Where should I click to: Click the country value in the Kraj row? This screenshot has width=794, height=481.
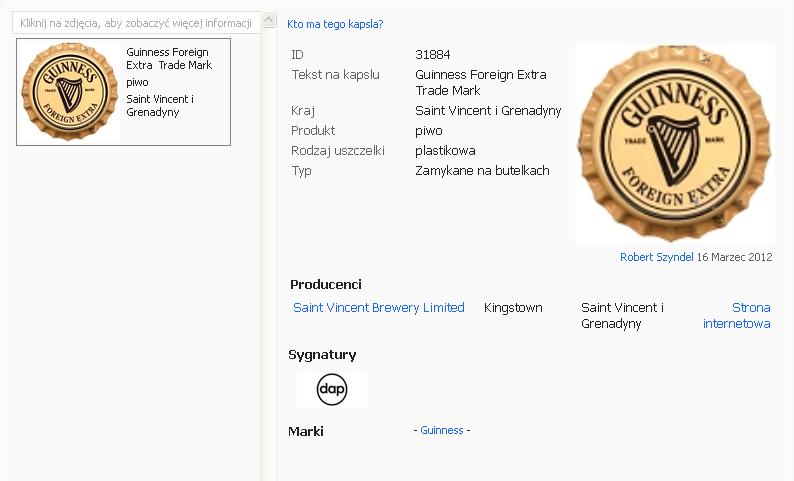[488, 111]
